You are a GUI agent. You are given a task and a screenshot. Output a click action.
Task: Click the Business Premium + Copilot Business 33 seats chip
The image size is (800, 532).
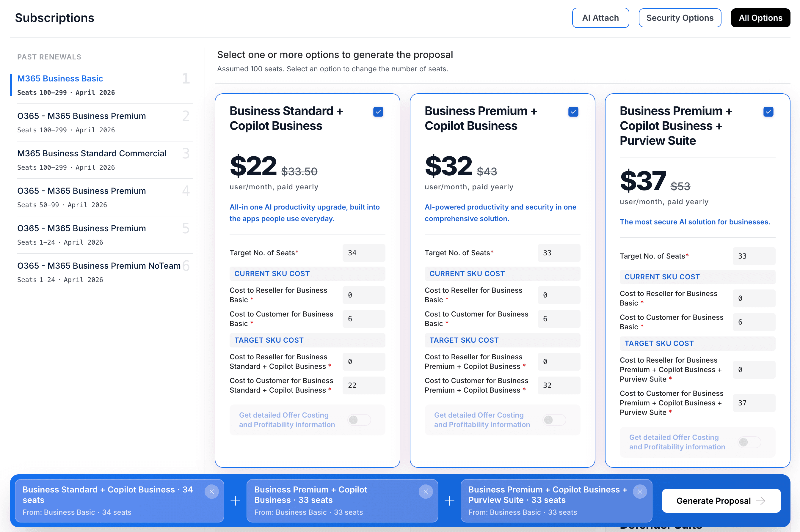pyautogui.click(x=342, y=501)
